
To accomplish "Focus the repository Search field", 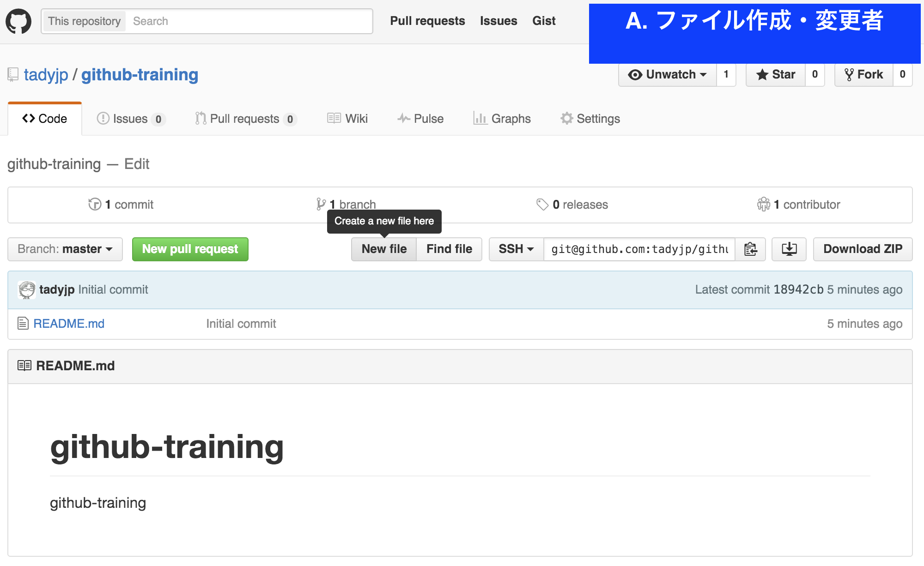I will point(249,21).
